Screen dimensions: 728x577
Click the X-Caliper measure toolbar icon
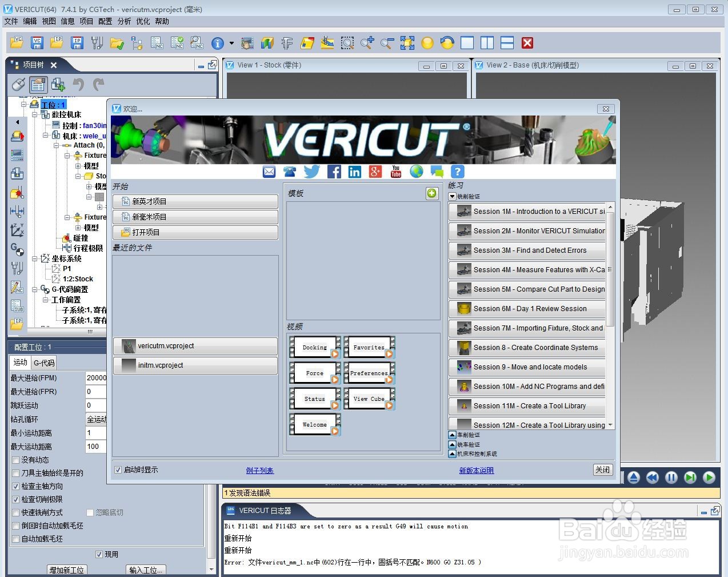pos(287,43)
